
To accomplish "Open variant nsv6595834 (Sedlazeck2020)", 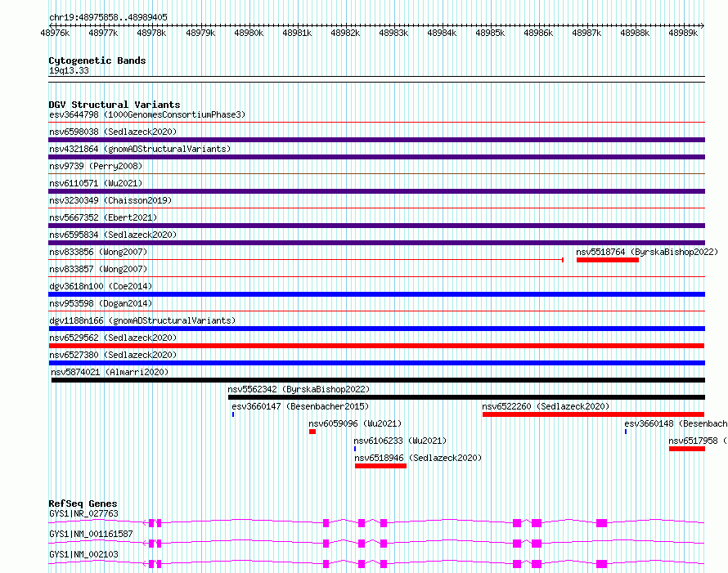I will (x=113, y=235).
